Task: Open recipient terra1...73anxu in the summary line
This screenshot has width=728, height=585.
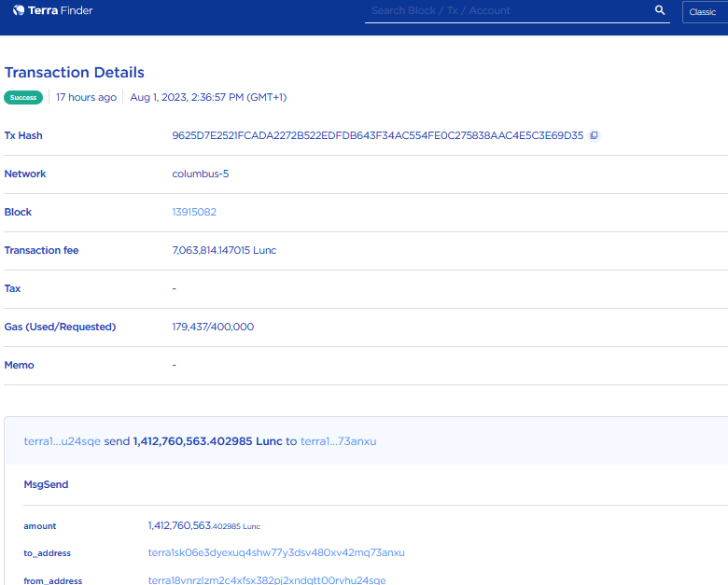Action: pos(338,440)
